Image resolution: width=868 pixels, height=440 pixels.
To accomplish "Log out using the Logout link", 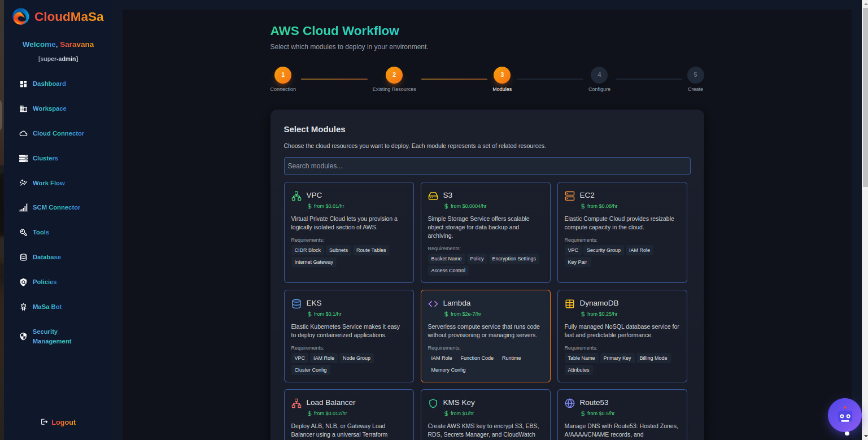I will pyautogui.click(x=63, y=422).
